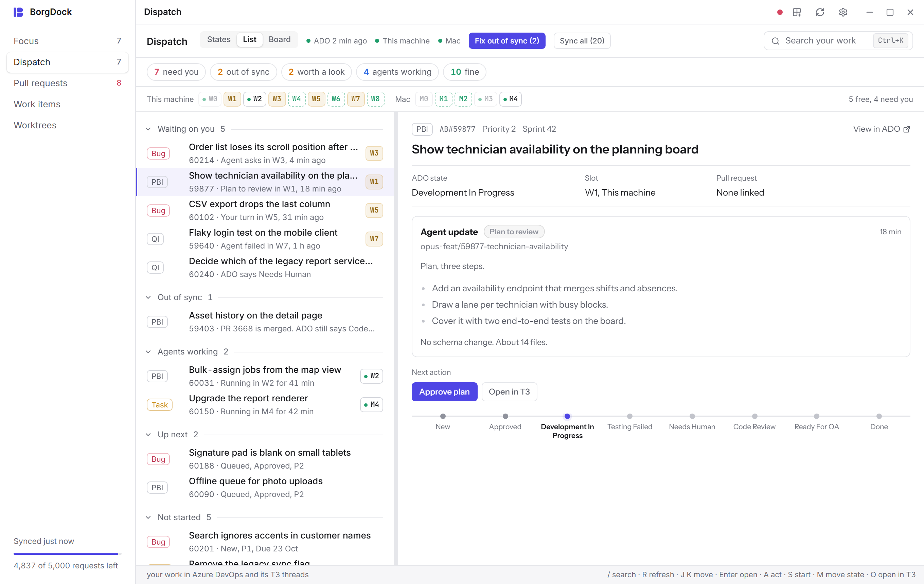Select the W1 slot chip in machine bar
The width and height of the screenshot is (924, 584).
point(232,99)
